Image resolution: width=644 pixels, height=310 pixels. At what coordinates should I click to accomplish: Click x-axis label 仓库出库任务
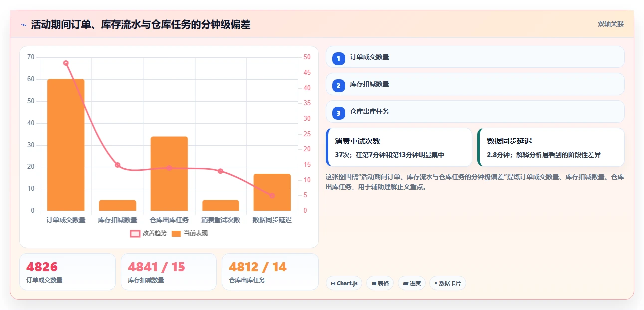click(169, 220)
